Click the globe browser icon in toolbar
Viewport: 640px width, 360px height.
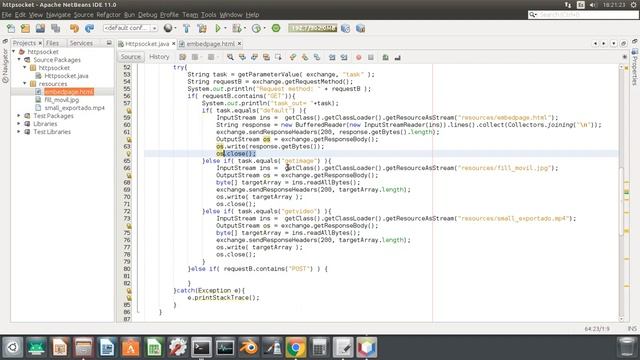click(x=168, y=28)
